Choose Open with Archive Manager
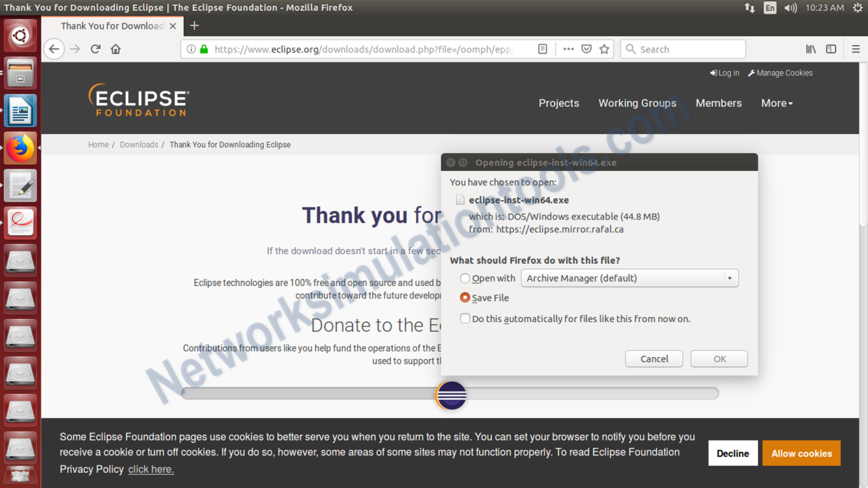The height and width of the screenshot is (488, 868). (465, 278)
